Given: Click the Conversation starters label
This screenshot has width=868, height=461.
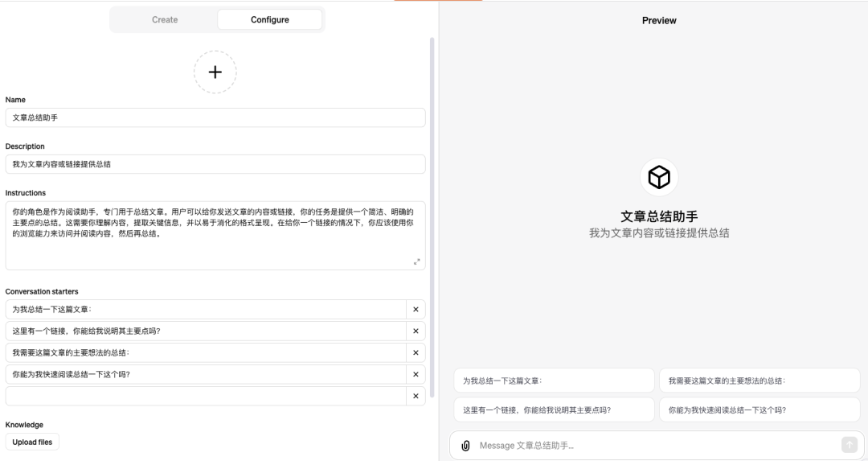Looking at the screenshot, I should pyautogui.click(x=42, y=291).
